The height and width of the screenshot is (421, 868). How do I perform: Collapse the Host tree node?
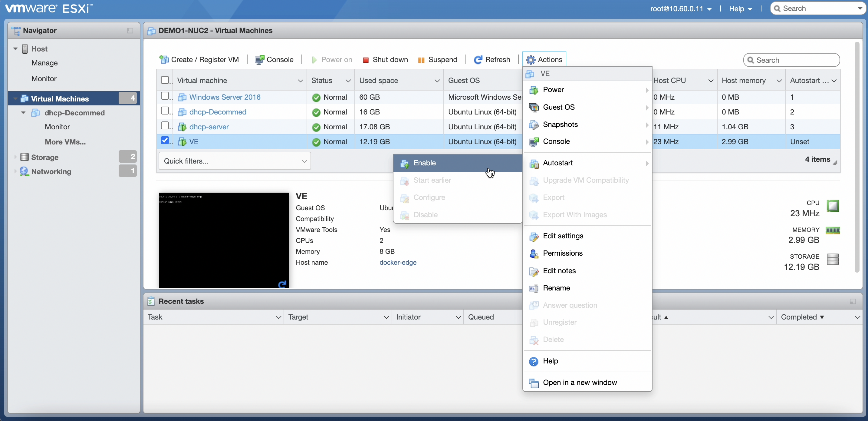tap(15, 49)
